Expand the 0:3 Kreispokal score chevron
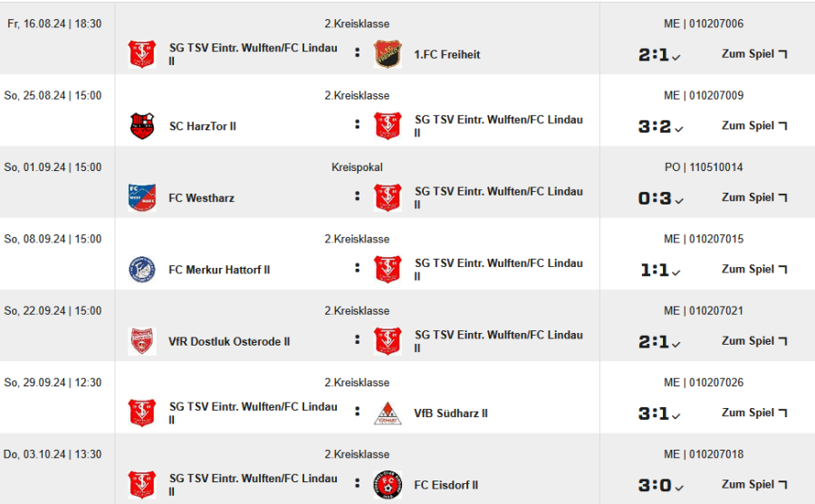This screenshot has height=504, width=815. (677, 200)
